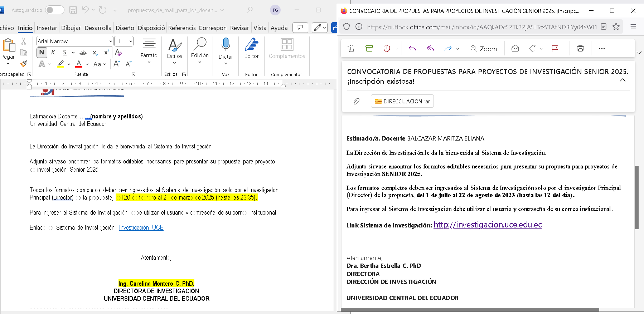
Task: Apply yellow text highlight color
Action: pyautogui.click(x=60, y=64)
